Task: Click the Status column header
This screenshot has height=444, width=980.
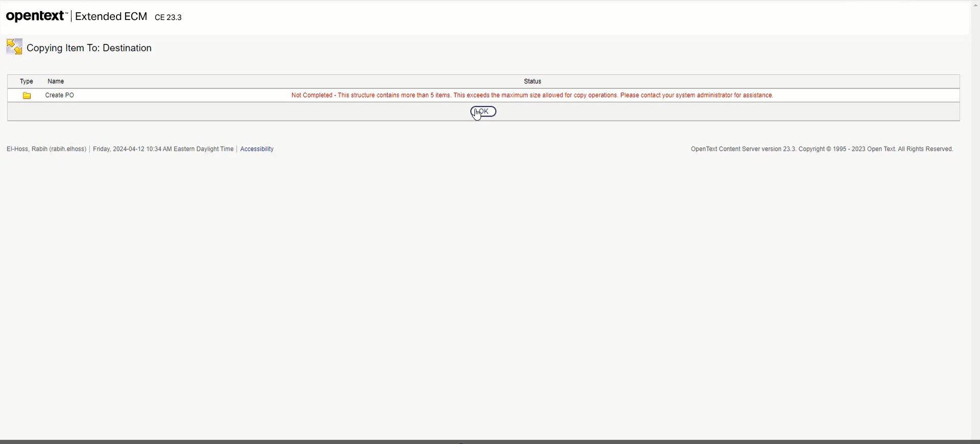Action: [532, 81]
